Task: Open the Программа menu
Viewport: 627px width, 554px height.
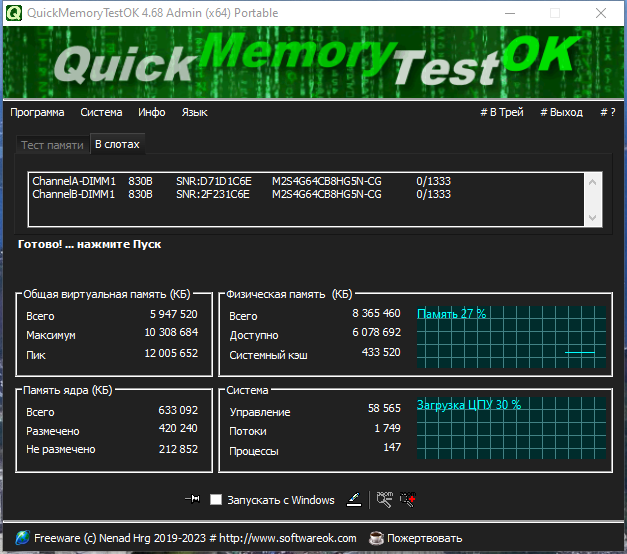Action: click(37, 112)
